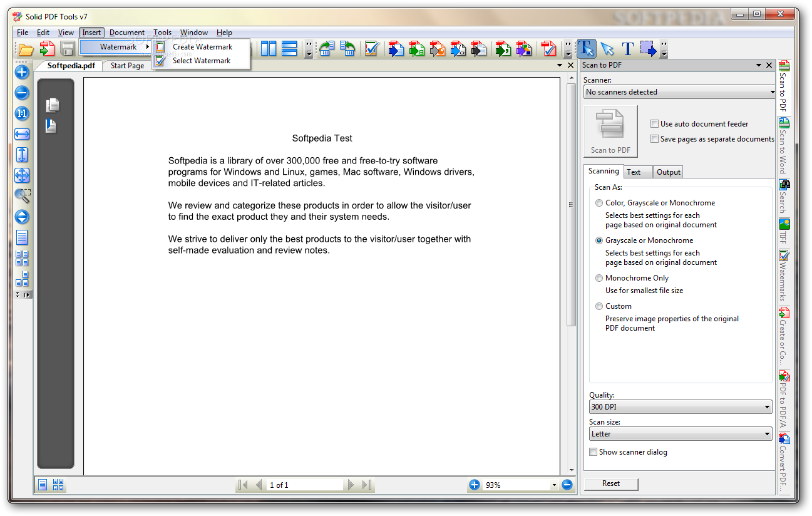
Task: Click the fit page four-arrows icon
Action: pyautogui.click(x=22, y=175)
